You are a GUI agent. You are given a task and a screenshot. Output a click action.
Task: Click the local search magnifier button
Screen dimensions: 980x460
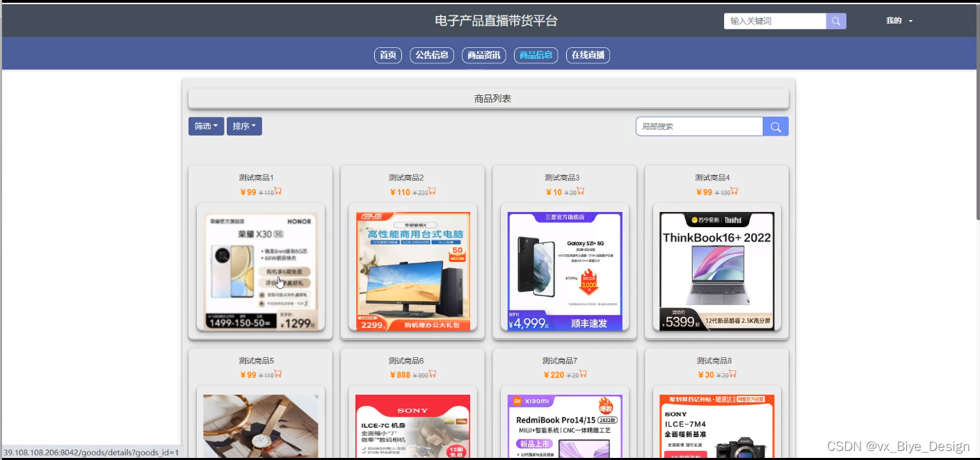pos(776,126)
